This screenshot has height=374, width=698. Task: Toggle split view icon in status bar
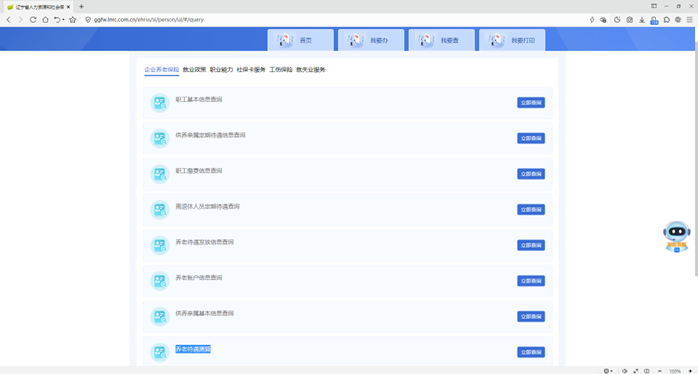coord(647,371)
